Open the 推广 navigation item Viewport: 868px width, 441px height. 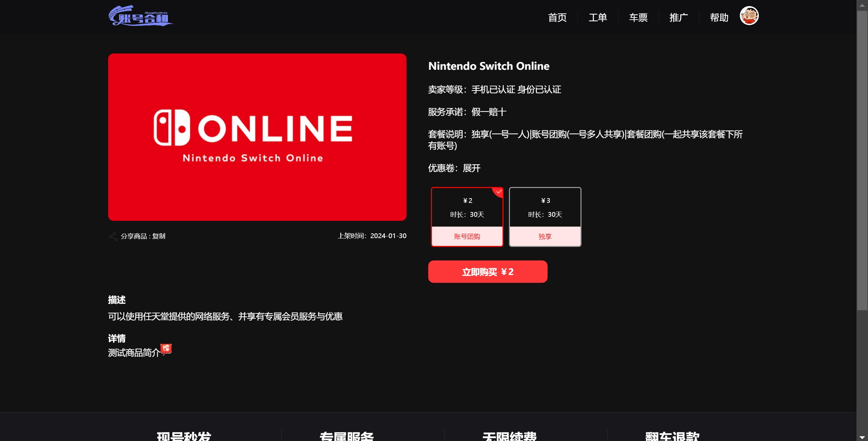pyautogui.click(x=679, y=17)
